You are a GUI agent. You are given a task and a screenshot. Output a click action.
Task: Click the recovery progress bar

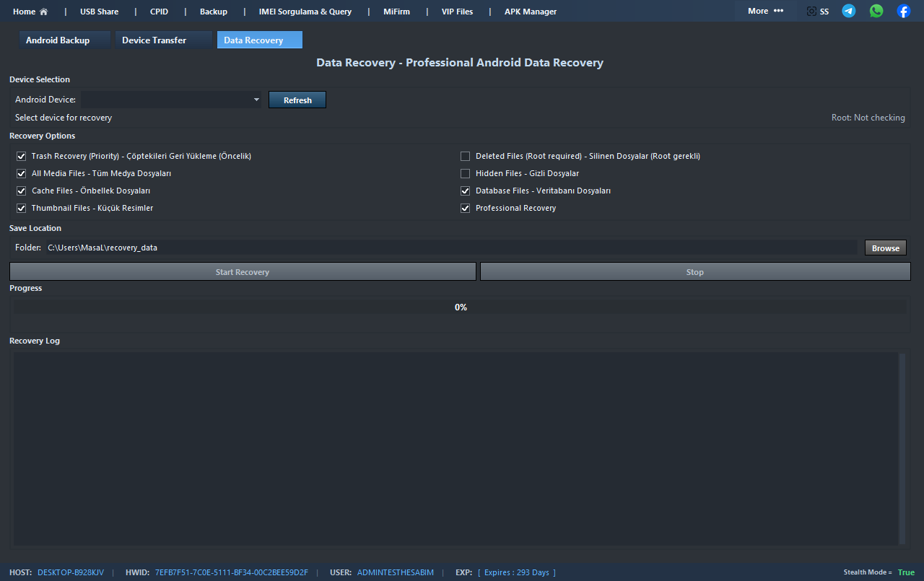460,307
